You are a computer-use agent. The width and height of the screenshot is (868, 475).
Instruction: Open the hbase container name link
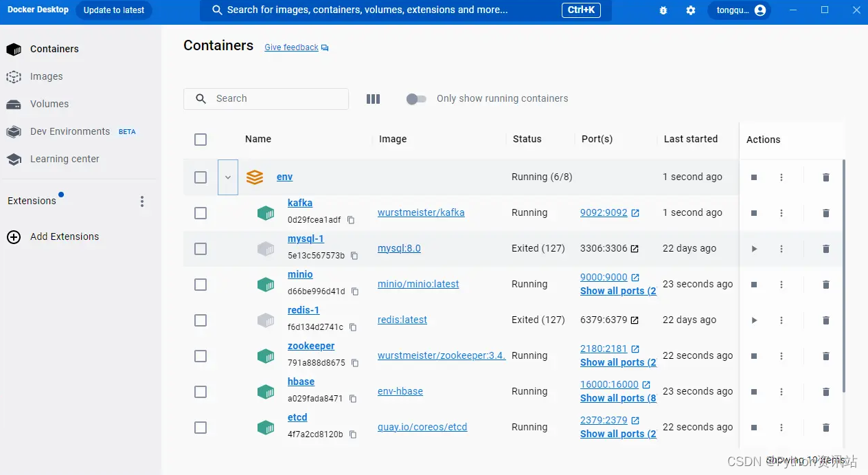pos(301,382)
